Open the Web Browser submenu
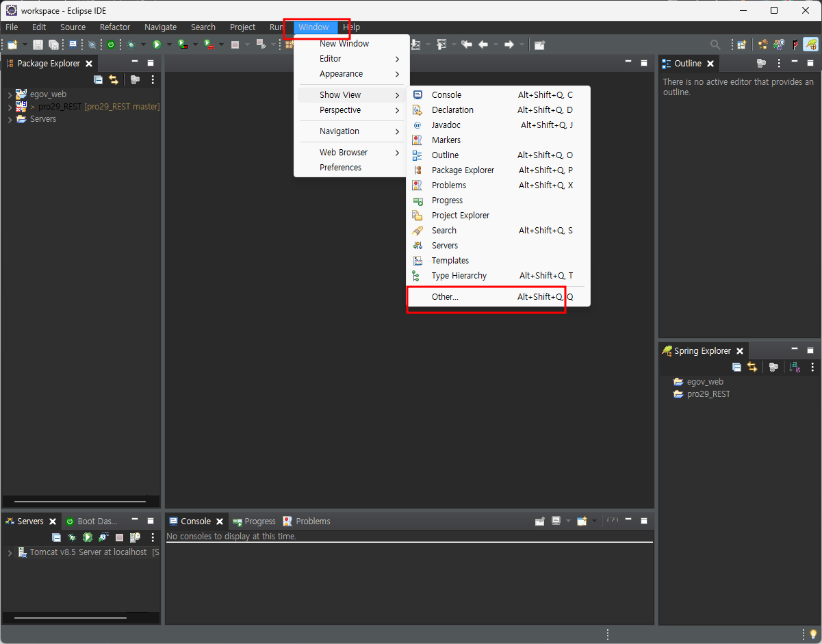Viewport: 822px width, 644px height. [352, 153]
